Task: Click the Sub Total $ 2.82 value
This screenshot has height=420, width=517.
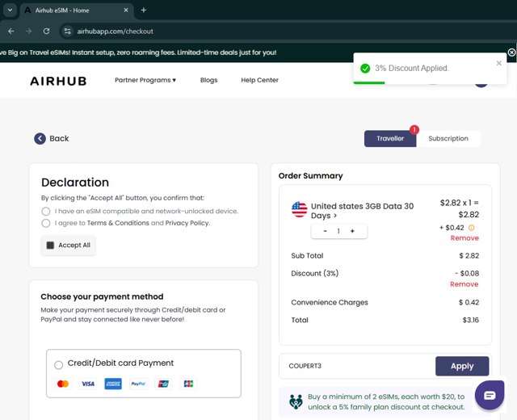Action: tap(469, 256)
